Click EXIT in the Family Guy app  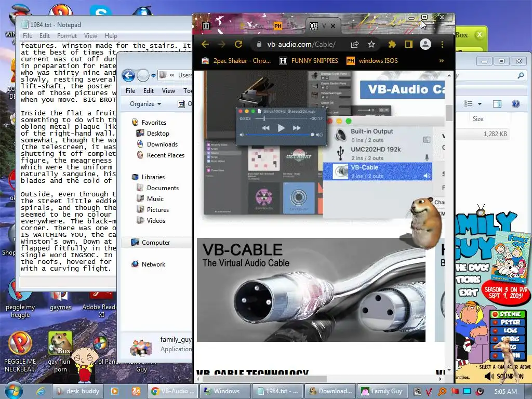(x=469, y=292)
